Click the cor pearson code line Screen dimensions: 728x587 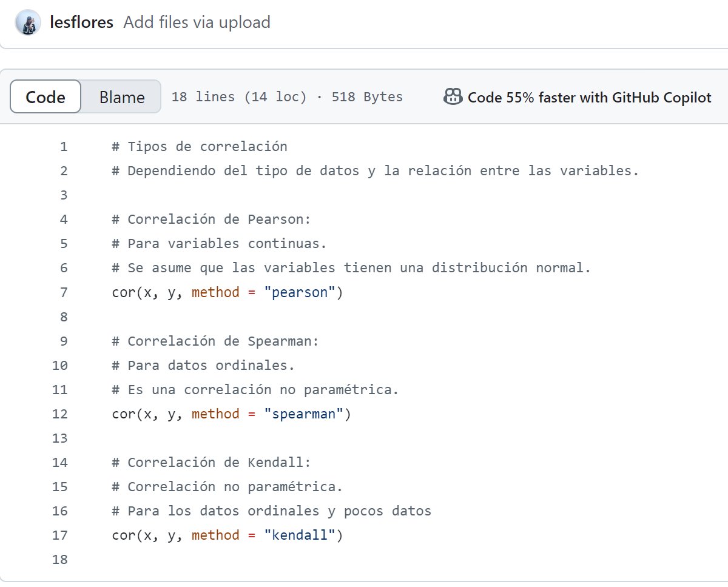pos(227,293)
